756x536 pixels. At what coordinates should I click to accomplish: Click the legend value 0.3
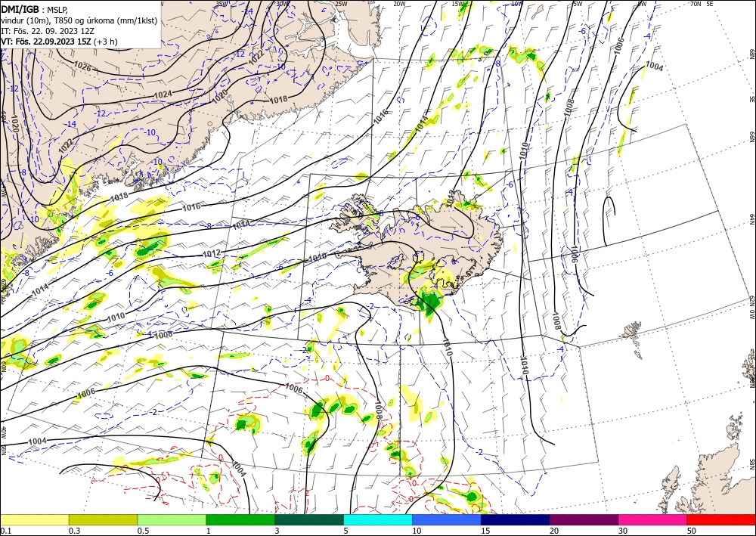[x=74, y=531]
